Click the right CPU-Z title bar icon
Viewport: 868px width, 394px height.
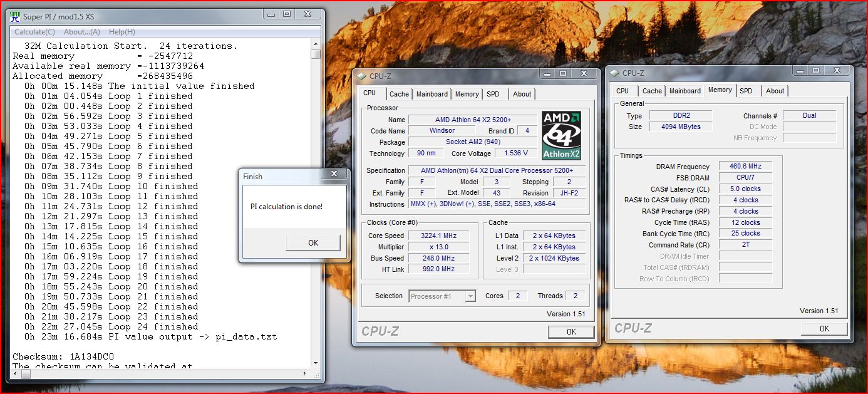[x=614, y=73]
